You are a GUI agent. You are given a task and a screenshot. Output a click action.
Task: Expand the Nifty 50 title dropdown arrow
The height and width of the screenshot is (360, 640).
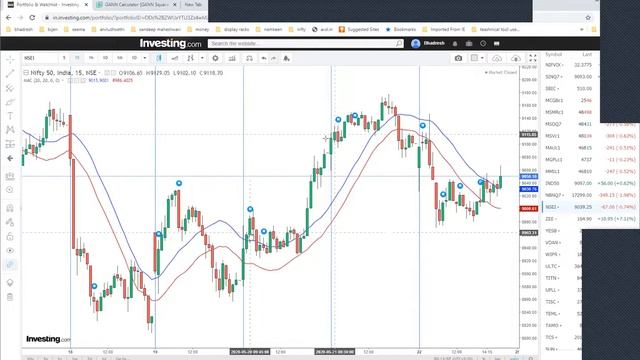pyautogui.click(x=99, y=73)
